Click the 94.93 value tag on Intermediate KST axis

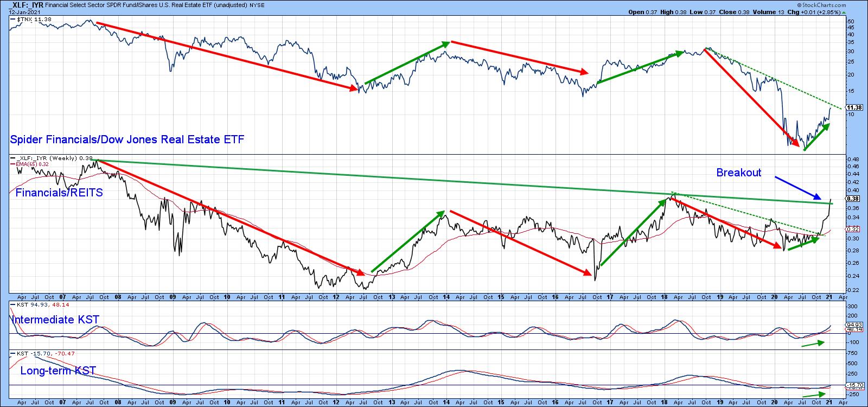click(853, 324)
